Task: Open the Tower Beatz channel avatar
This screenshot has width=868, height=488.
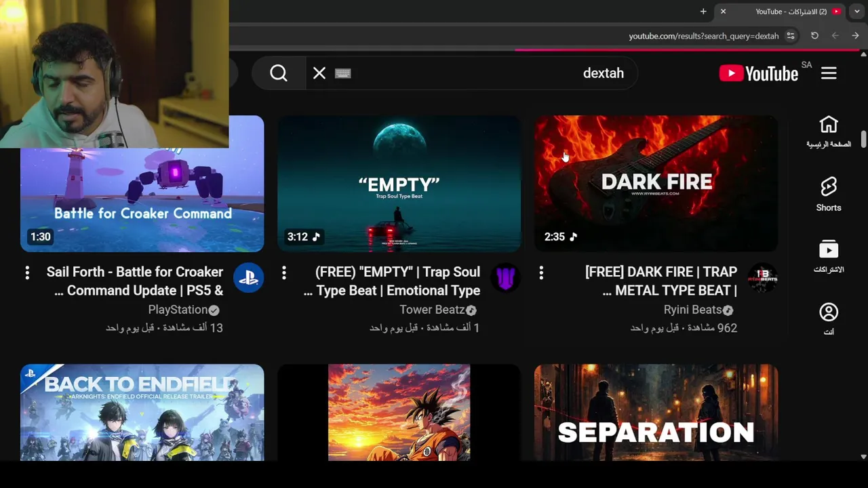Action: pos(506,278)
